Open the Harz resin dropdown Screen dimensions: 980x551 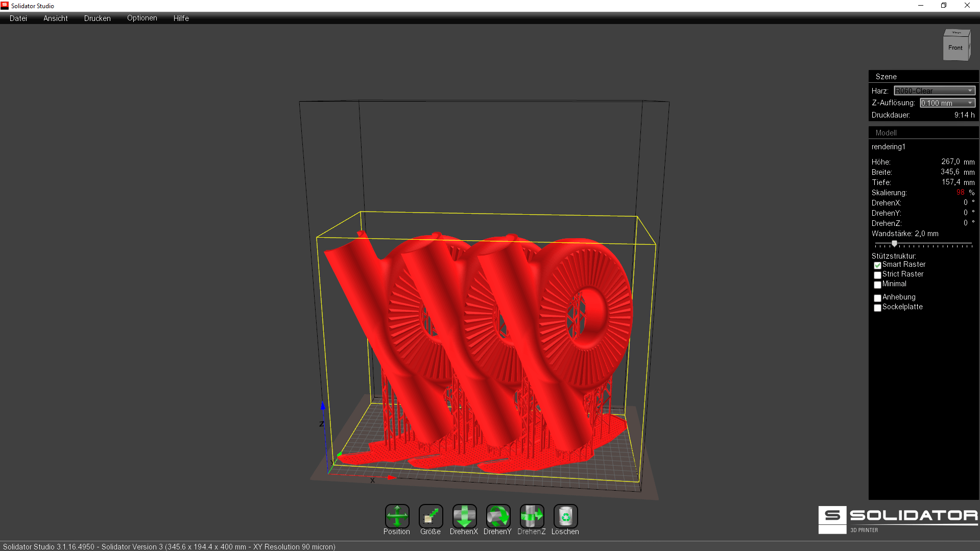pos(935,90)
